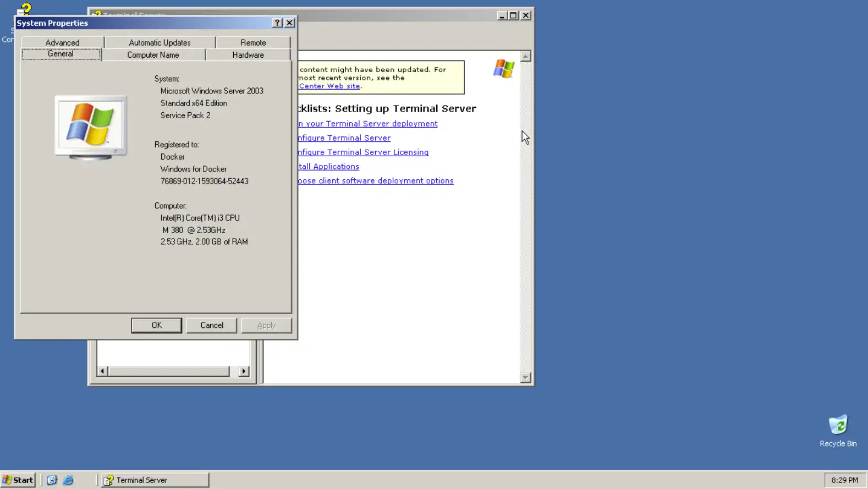This screenshot has height=489, width=868.
Task: Select the Remote tab
Action: coord(253,42)
